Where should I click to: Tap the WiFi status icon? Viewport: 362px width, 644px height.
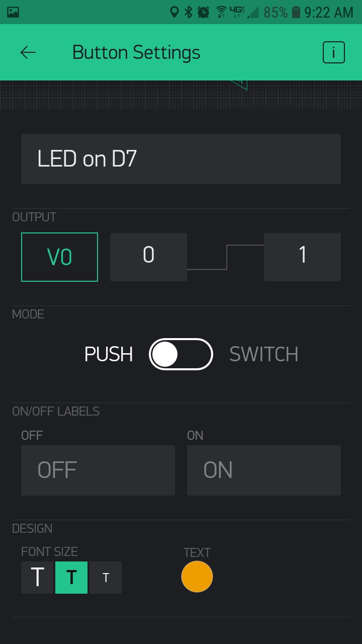[x=221, y=12]
